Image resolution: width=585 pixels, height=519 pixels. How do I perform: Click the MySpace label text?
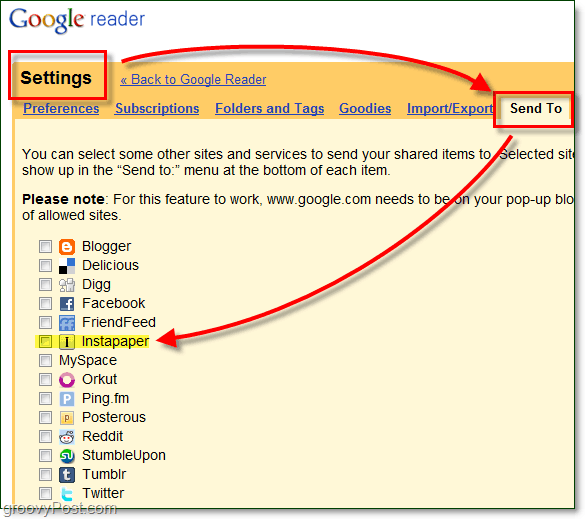(x=88, y=360)
